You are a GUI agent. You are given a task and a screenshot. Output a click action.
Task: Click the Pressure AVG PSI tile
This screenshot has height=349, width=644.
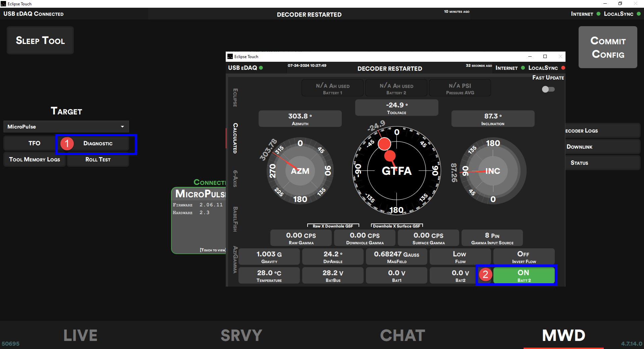point(460,88)
